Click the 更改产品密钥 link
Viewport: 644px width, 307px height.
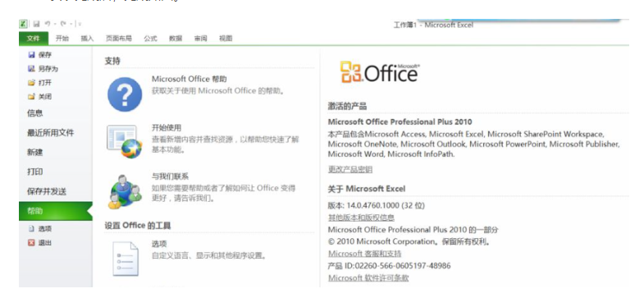click(x=350, y=169)
